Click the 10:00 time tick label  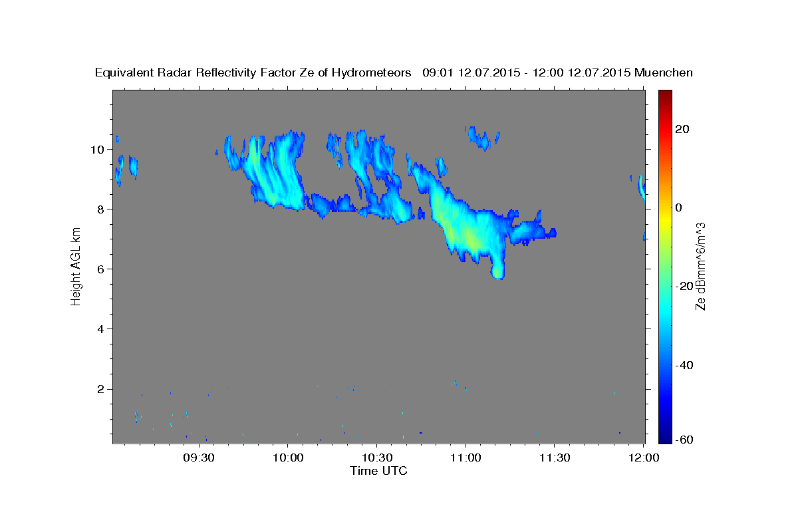pyautogui.click(x=288, y=458)
